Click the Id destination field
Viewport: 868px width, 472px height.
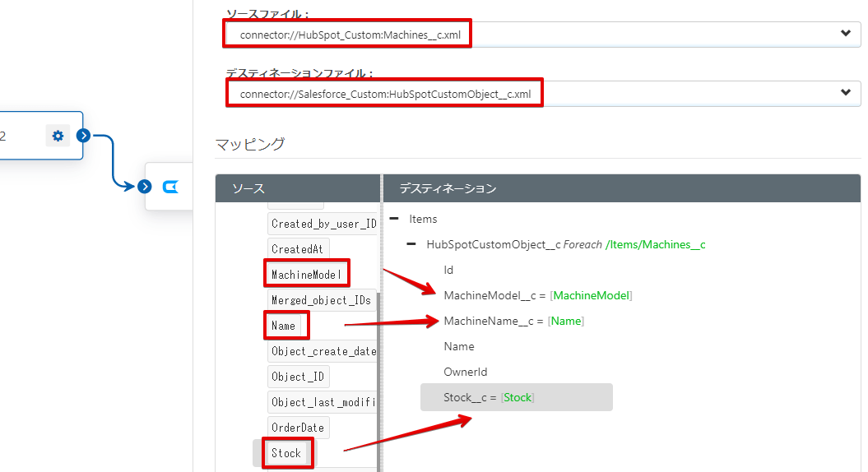448,270
